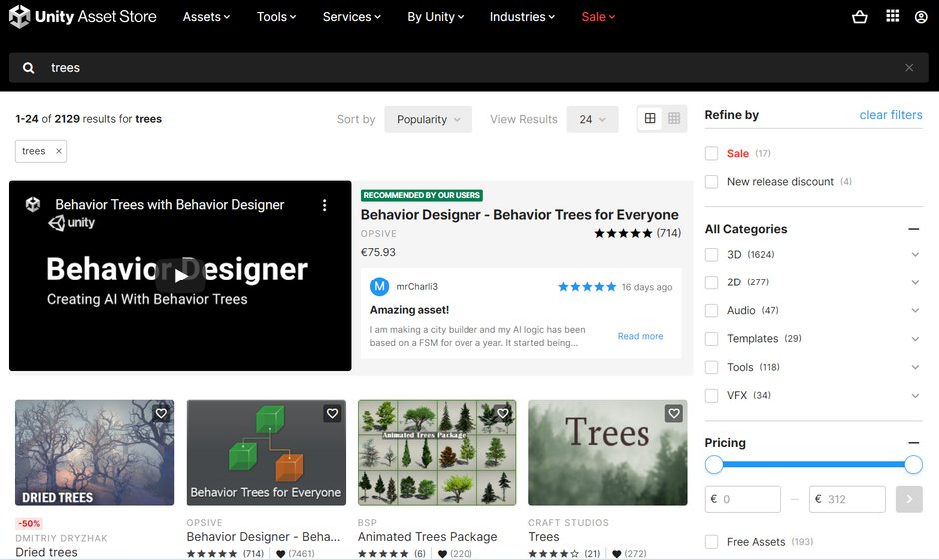Open the Assets menu
Image resolution: width=939 pixels, height=560 pixels.
point(206,17)
